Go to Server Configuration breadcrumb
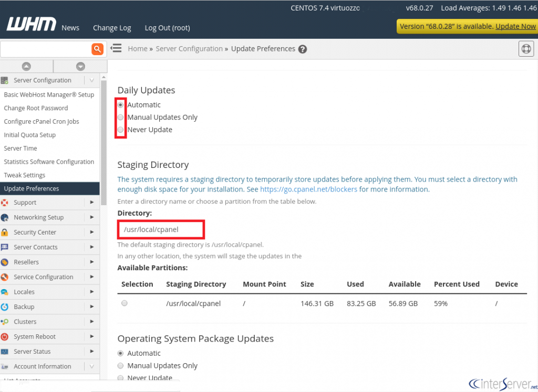Screen dimensions: 538x392 point(189,49)
